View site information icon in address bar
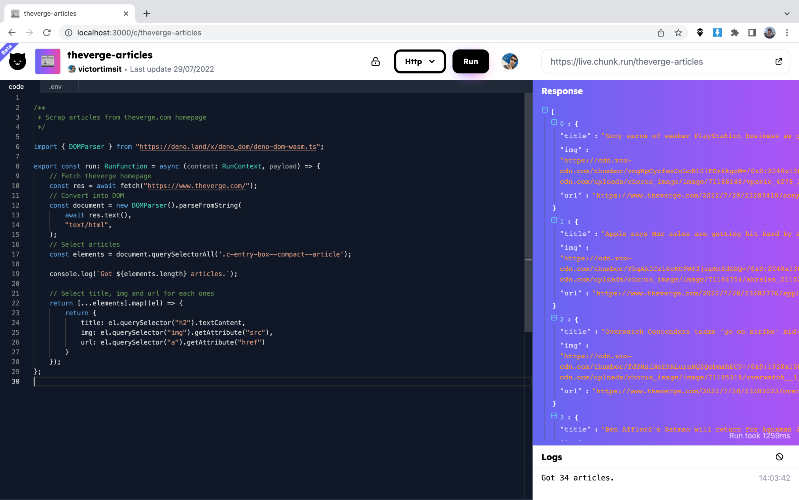The width and height of the screenshot is (799, 500). [x=68, y=33]
